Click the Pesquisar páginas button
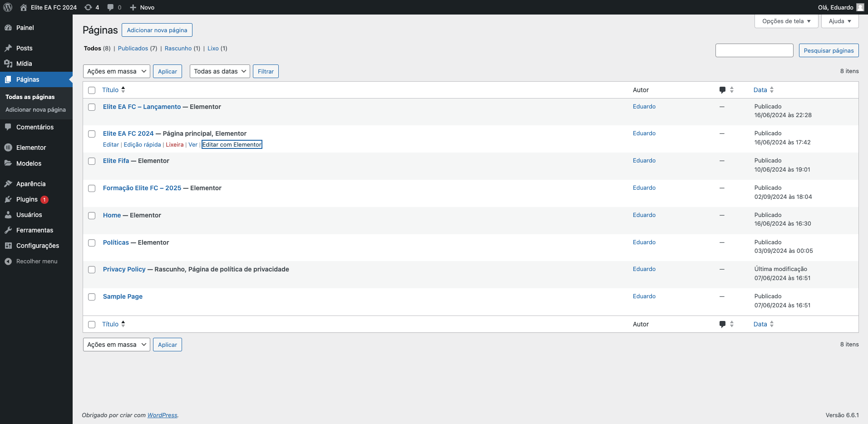The image size is (868, 424). pos(829,50)
